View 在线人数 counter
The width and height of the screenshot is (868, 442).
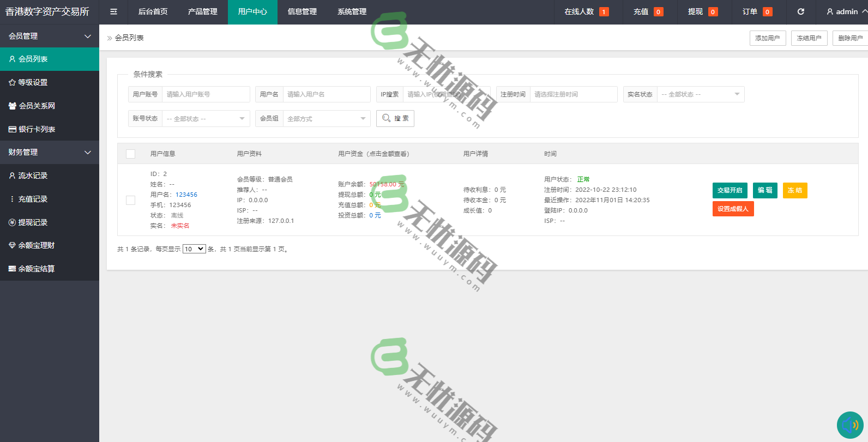pos(587,11)
